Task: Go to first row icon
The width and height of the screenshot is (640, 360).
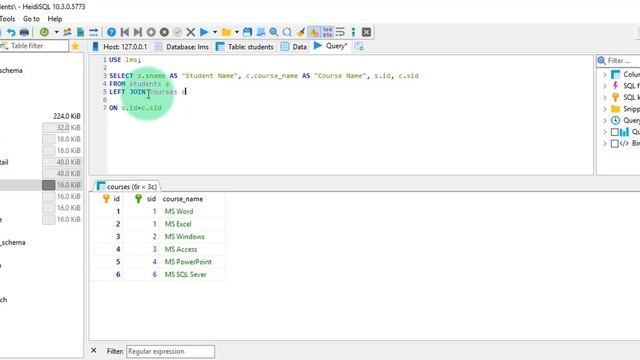Action: coord(125,32)
